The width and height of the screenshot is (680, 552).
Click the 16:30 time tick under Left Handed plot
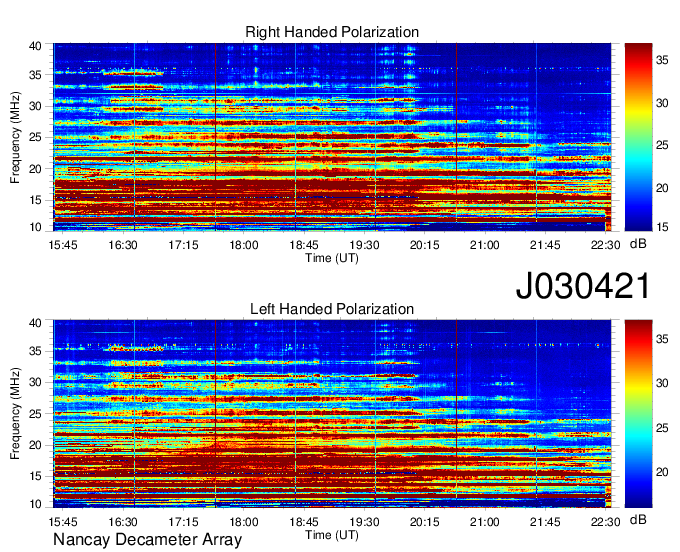(123, 522)
